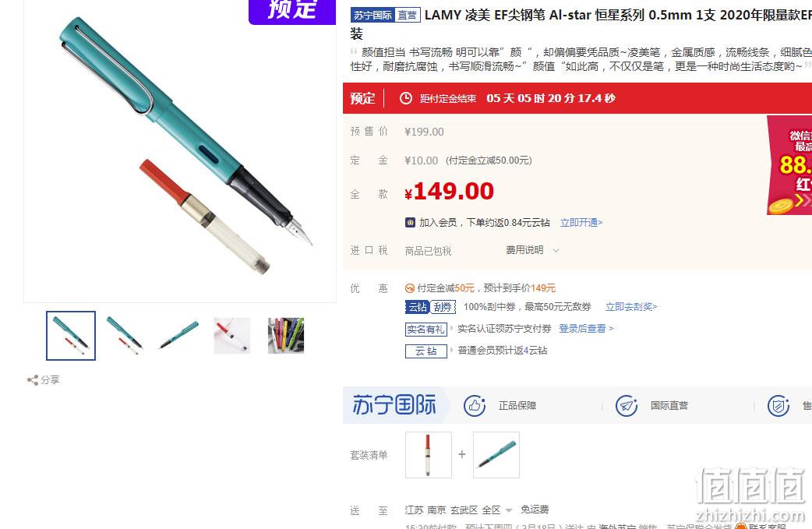Select the colorful pens thumbnail

click(x=286, y=336)
